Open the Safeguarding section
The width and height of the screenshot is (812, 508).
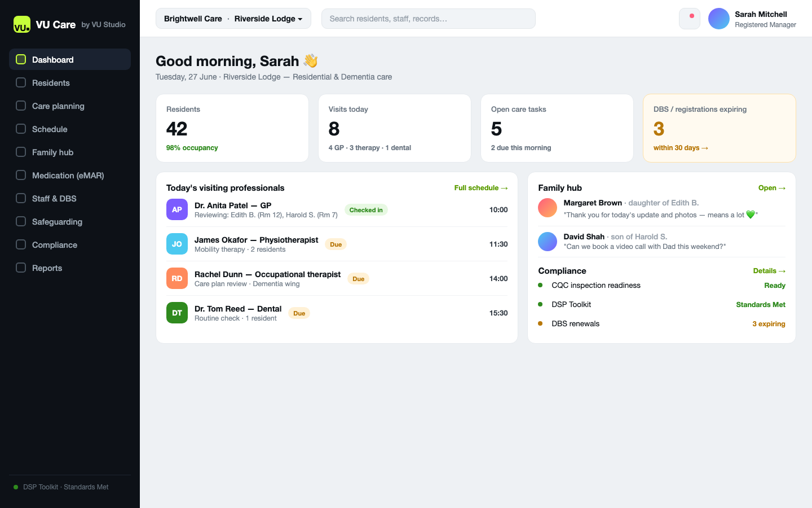70,221
